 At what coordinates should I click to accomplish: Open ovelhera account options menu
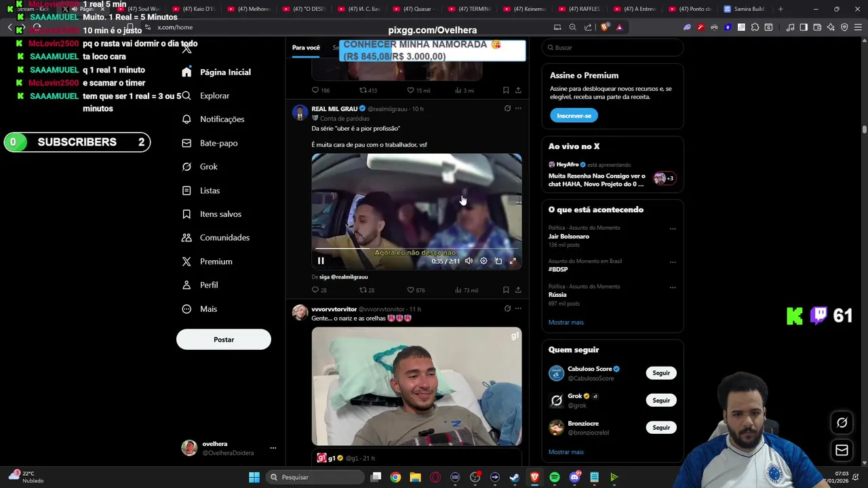pos(273,448)
